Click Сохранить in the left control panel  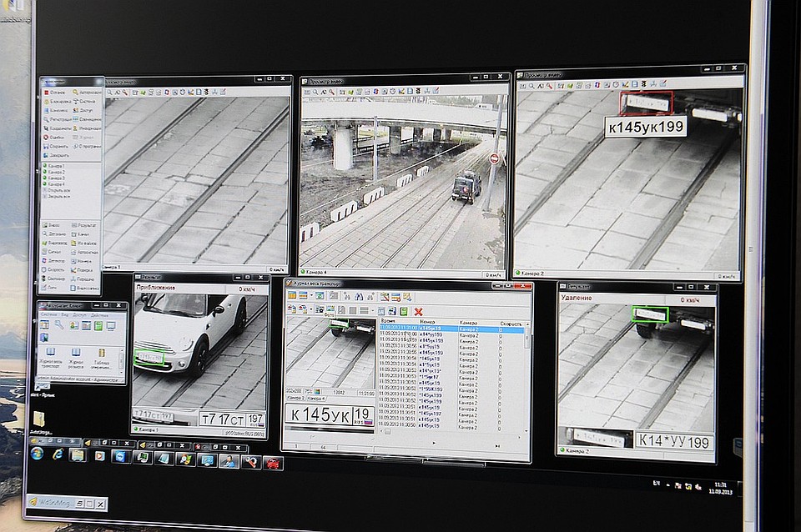(x=56, y=146)
